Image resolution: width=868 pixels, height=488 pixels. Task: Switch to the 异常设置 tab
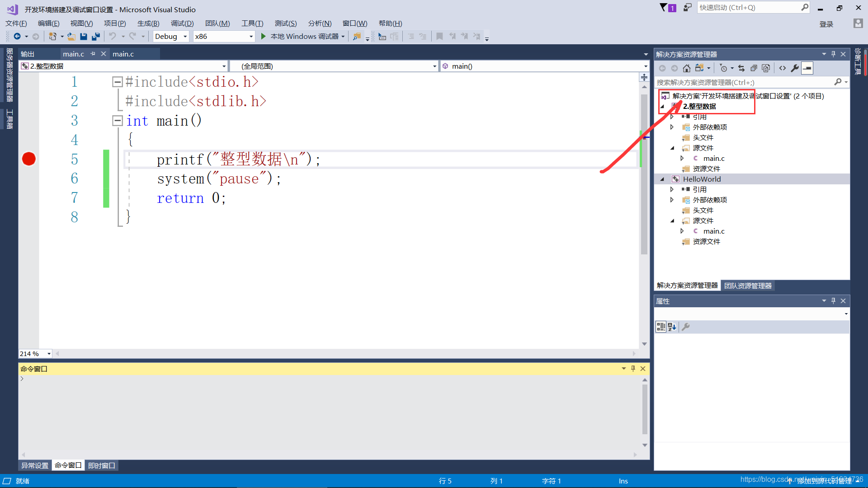tap(35, 465)
